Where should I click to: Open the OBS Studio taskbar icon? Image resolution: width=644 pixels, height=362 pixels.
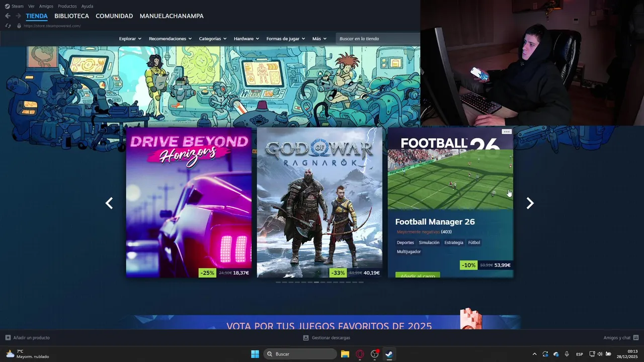tap(374, 354)
